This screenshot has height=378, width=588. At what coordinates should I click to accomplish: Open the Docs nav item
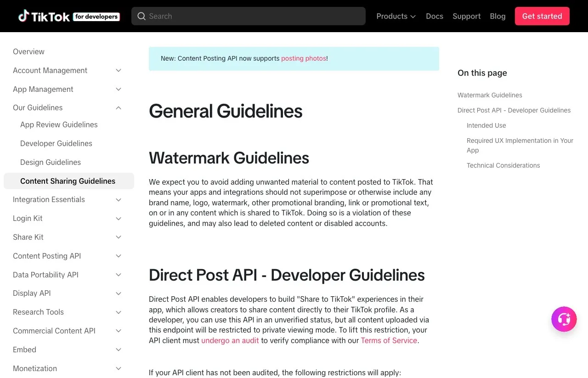(435, 16)
